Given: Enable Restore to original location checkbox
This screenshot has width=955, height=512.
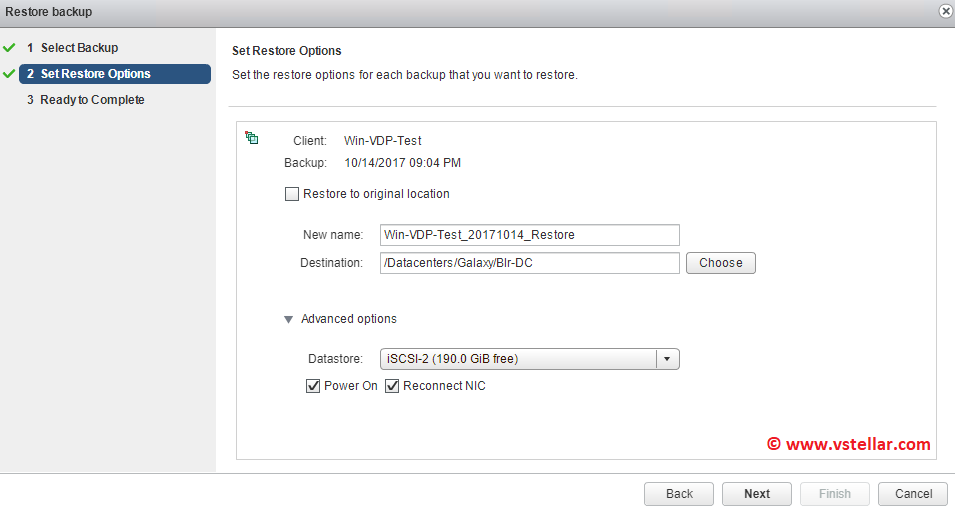Looking at the screenshot, I should coord(292,194).
